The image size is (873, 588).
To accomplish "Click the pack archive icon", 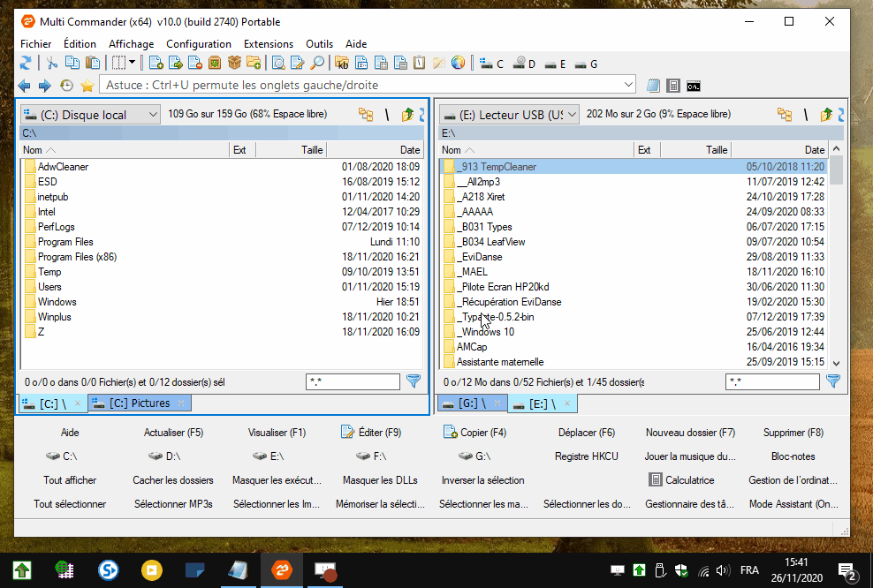I will coord(215,64).
